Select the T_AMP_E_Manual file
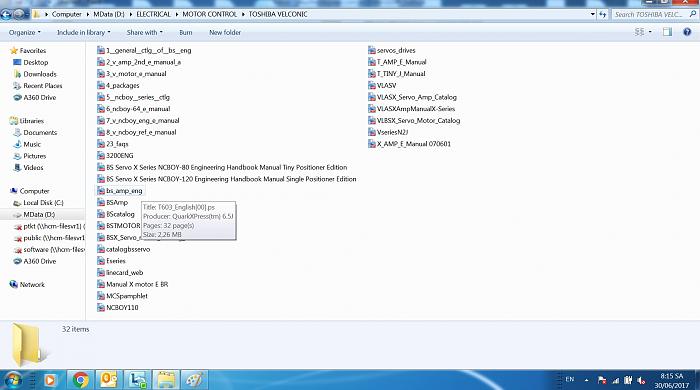This screenshot has height=390, width=700. 397,62
